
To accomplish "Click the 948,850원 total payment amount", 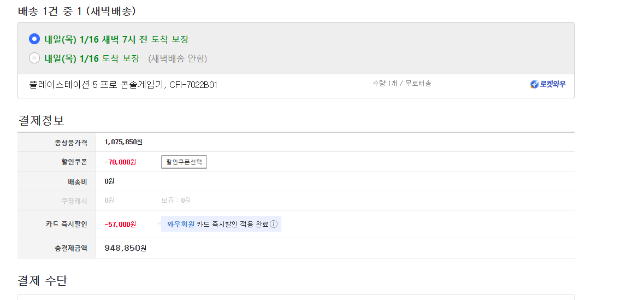I will click(126, 248).
